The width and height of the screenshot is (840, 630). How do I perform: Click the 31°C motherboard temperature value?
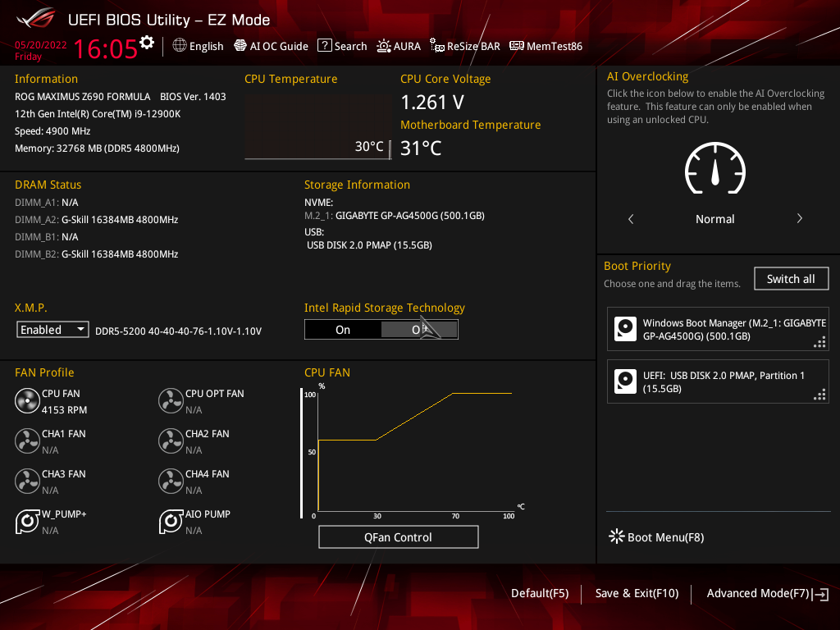(421, 148)
